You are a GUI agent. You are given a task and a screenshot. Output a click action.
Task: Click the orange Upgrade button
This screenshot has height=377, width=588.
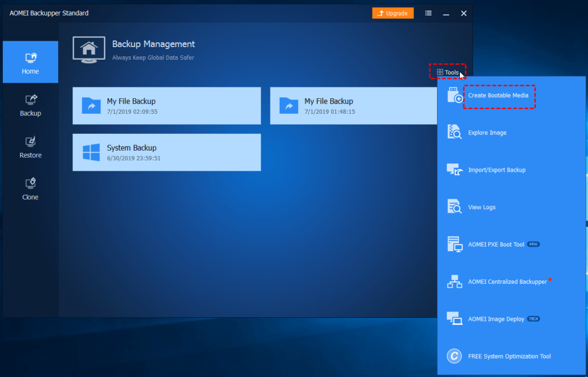[393, 13]
